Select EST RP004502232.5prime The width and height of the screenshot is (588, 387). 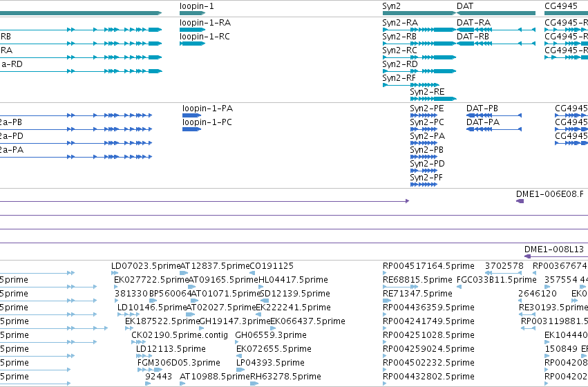384,370
